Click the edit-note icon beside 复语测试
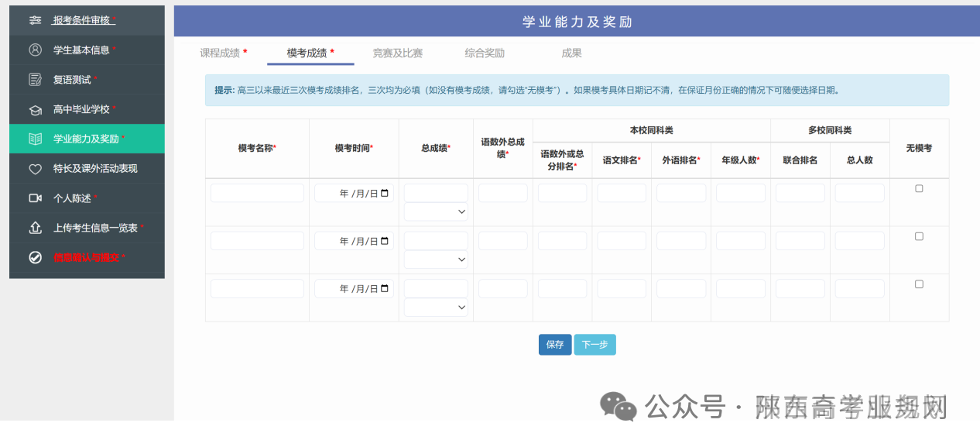 (35, 80)
